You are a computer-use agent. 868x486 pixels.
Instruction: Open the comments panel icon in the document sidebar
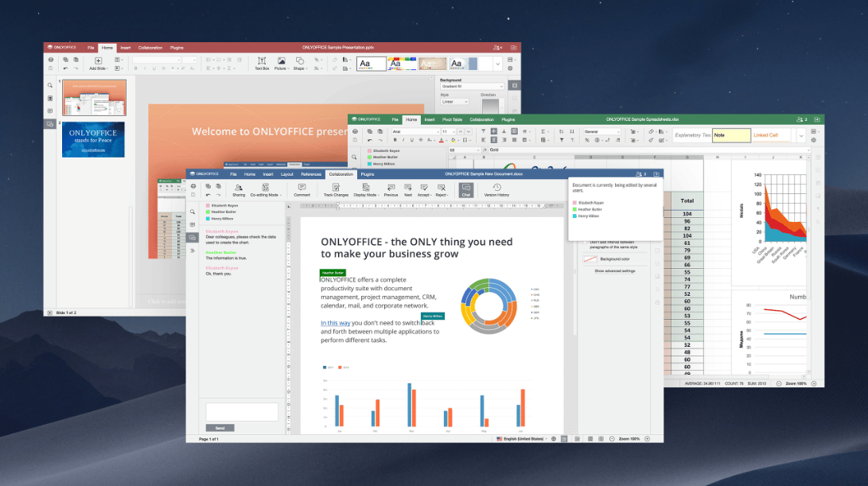pos(193,225)
